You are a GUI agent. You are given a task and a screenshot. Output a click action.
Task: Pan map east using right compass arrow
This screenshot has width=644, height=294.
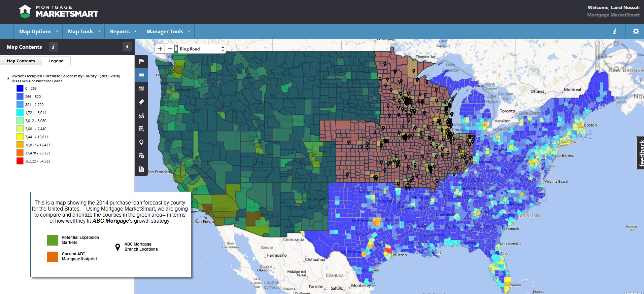click(x=629, y=56)
